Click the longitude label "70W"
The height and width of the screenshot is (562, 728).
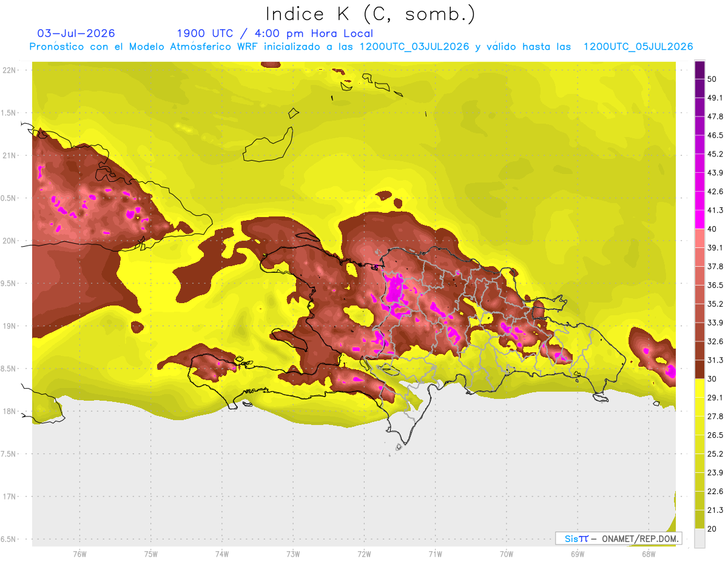click(x=507, y=554)
